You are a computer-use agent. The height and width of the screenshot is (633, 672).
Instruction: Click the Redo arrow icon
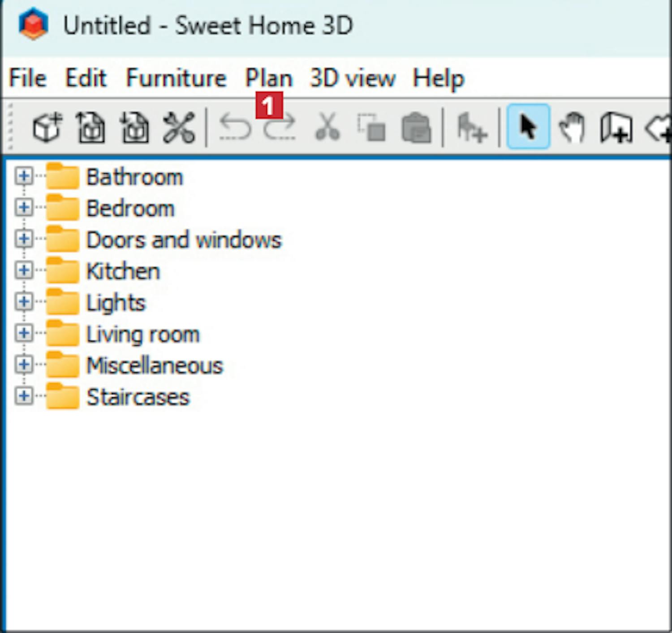(280, 128)
